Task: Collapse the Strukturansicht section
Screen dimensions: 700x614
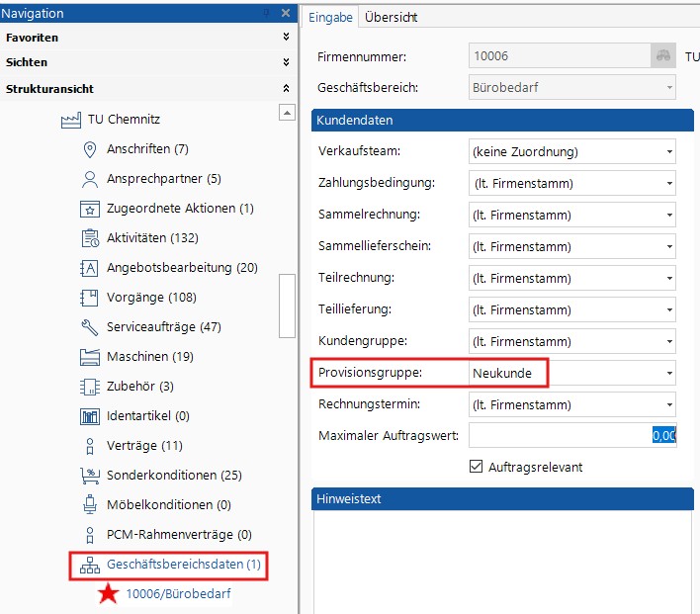Action: (287, 89)
